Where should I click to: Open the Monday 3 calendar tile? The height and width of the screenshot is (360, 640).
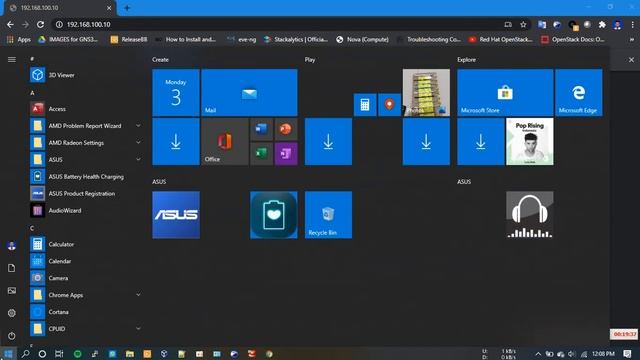176,93
